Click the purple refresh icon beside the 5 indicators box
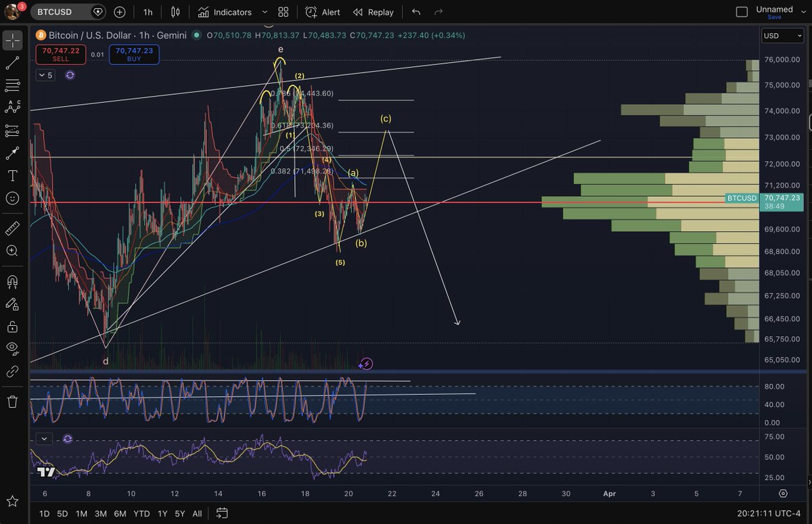The width and height of the screenshot is (812, 524). pos(70,75)
